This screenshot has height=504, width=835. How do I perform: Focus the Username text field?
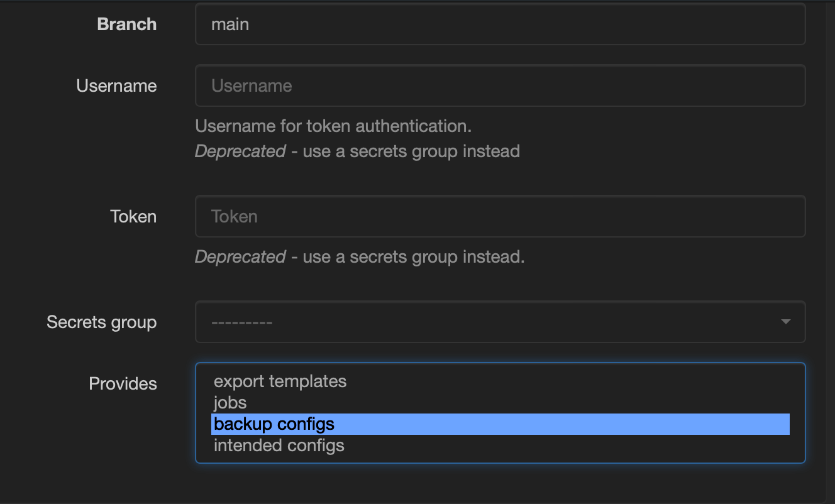click(500, 85)
